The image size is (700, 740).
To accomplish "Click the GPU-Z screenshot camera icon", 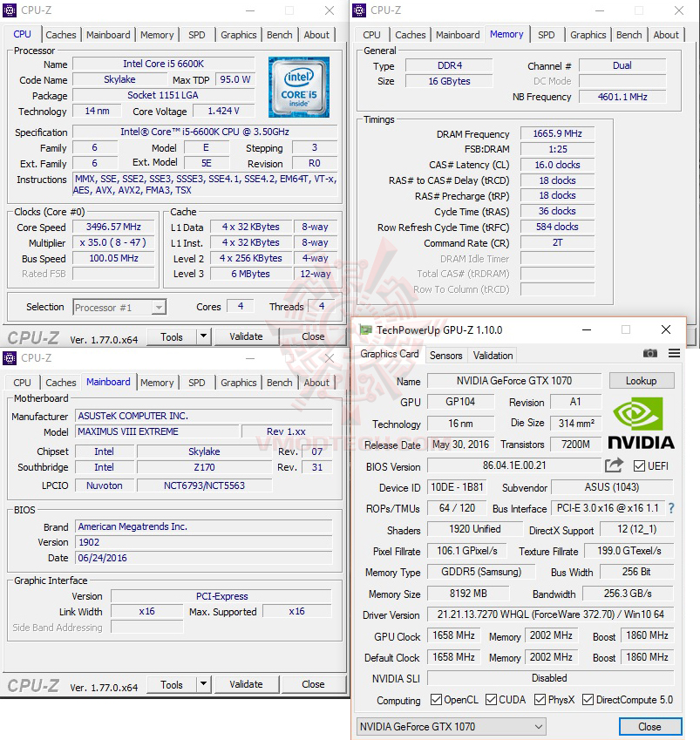I will [650, 354].
